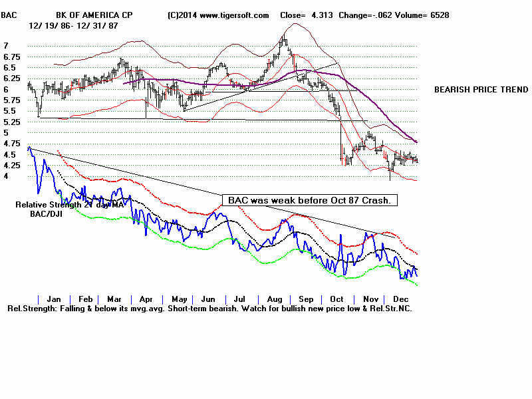Click the price axis label 6.75
Viewport: 532px width, 399px height.
point(12,57)
